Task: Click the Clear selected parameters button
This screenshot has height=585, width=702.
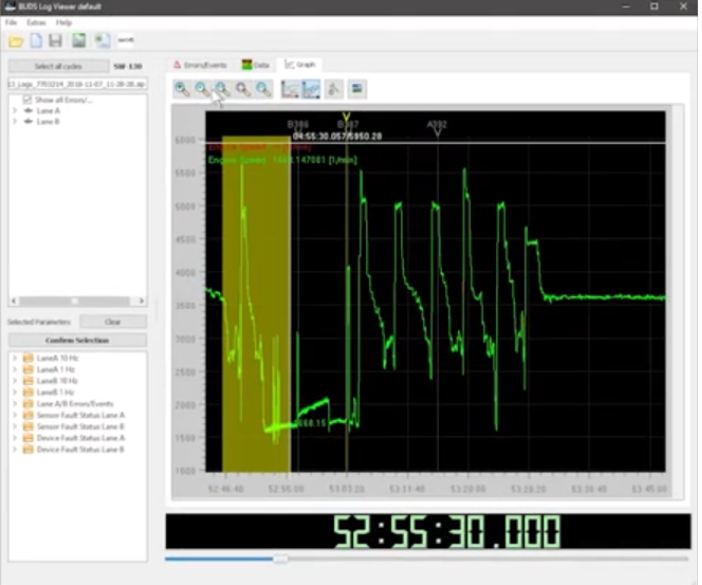Action: coord(113,322)
